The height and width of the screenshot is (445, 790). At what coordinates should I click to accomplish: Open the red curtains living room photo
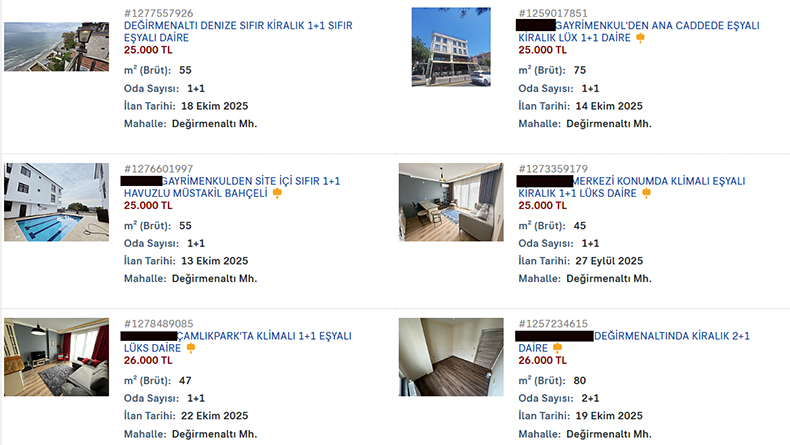56,357
